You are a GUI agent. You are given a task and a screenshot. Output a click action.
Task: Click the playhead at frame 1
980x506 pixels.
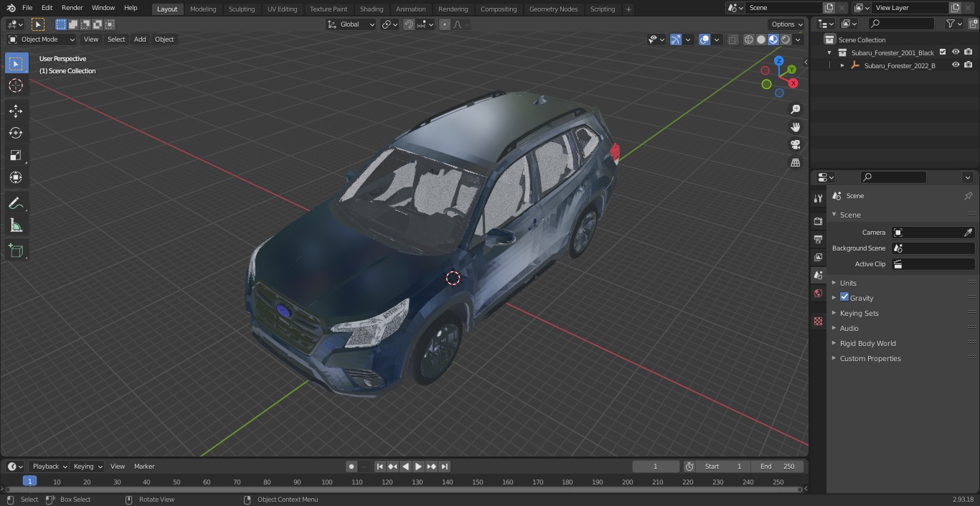[29, 482]
